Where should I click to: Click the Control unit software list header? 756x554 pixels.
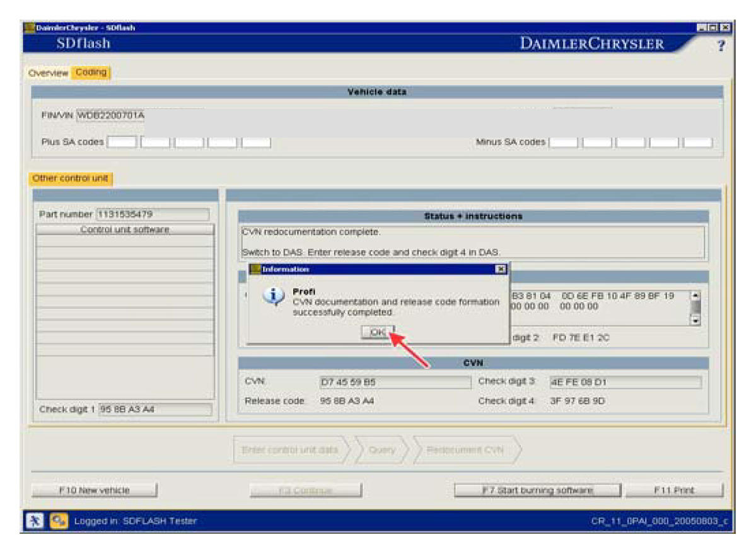(125, 230)
